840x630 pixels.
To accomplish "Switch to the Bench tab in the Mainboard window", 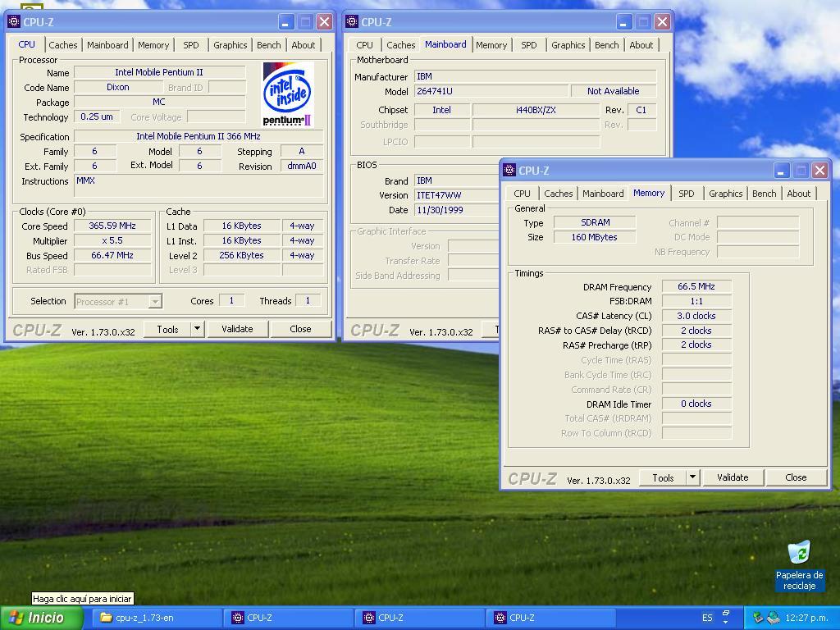I will point(607,45).
